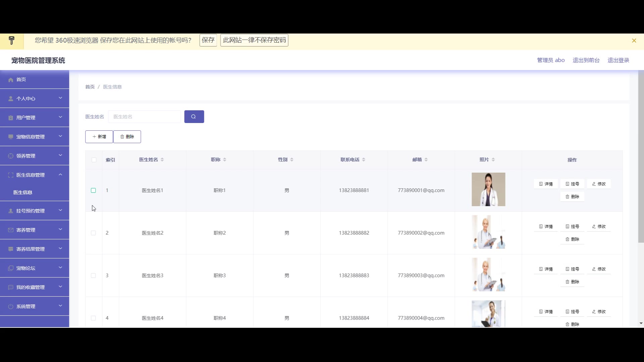Open photo thumbnail of 医生姓名3
The width and height of the screenshot is (644, 362).
click(x=488, y=275)
